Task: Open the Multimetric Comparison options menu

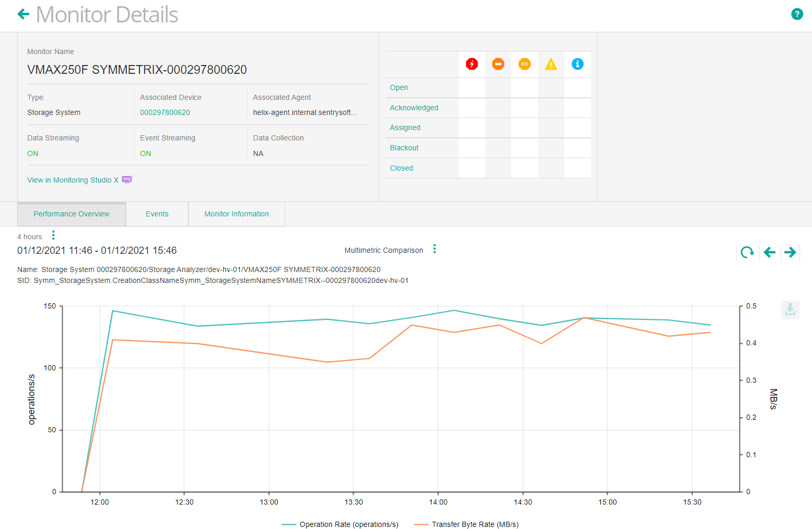Action: click(434, 249)
